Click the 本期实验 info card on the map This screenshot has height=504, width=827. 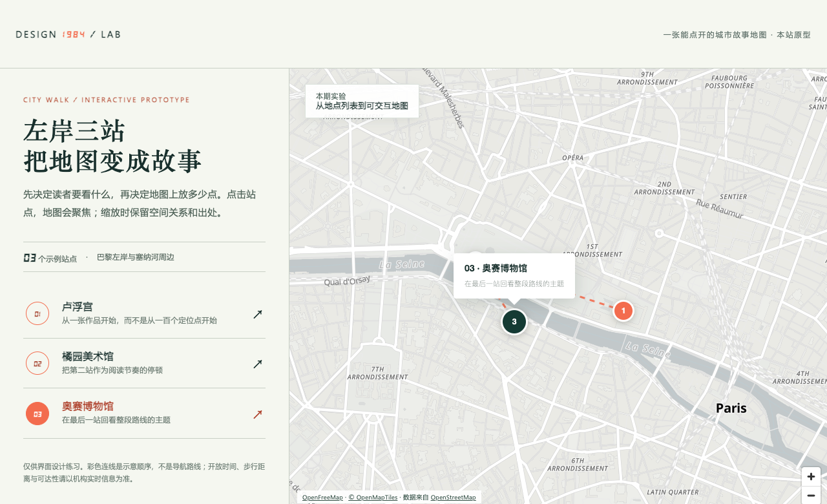click(362, 101)
